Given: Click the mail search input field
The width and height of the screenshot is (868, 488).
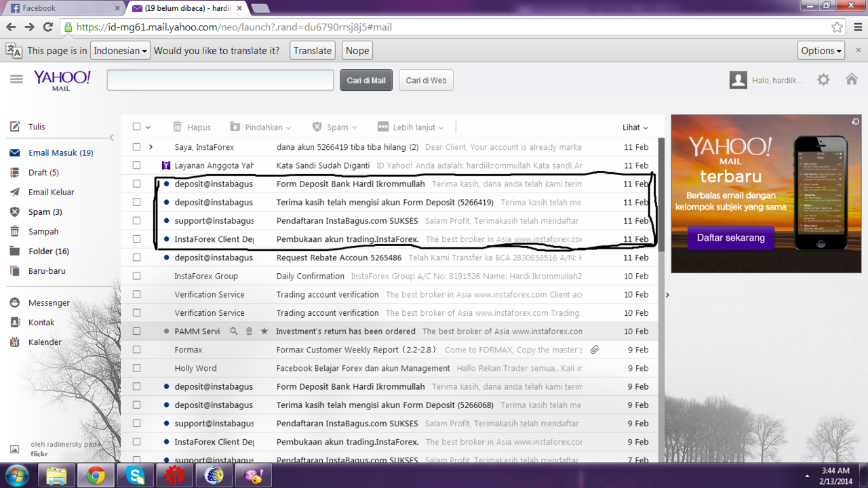Looking at the screenshot, I should click(x=220, y=80).
